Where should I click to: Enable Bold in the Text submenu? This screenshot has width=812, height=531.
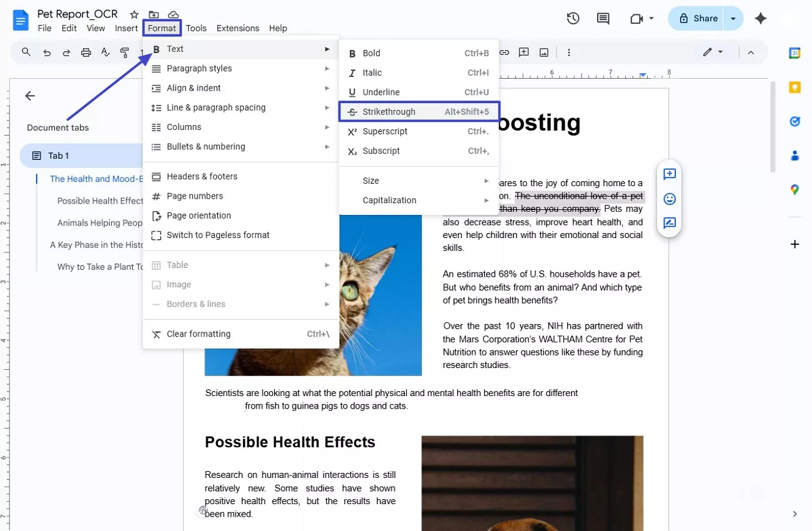(371, 53)
